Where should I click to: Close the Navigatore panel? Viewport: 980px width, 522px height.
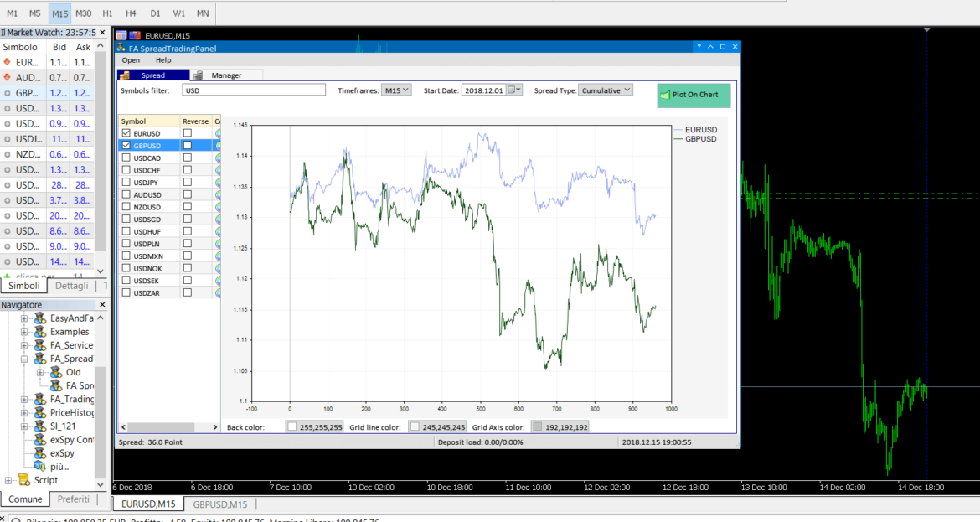point(103,305)
